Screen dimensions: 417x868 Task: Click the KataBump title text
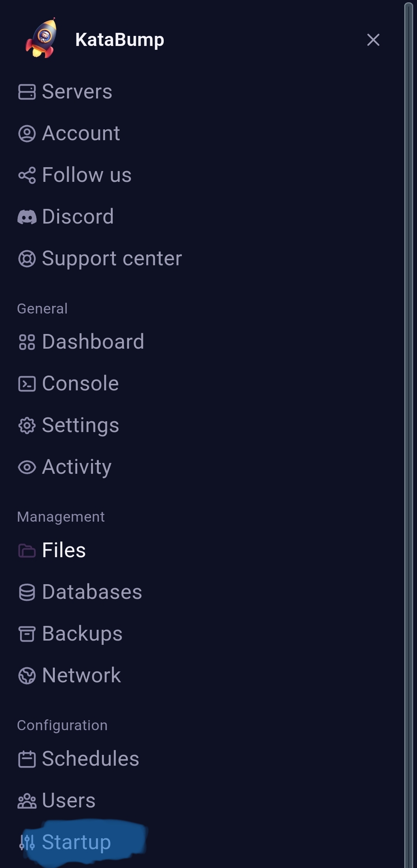click(x=120, y=40)
